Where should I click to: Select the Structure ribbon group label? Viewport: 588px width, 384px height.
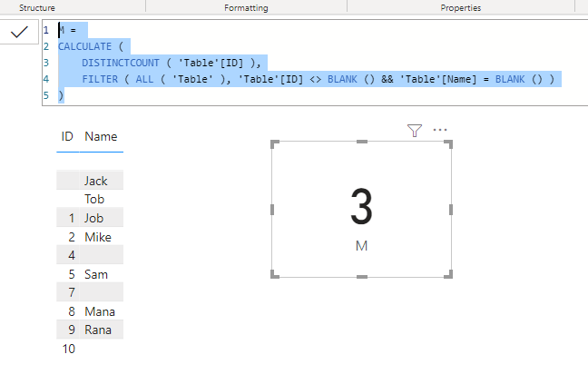pos(37,7)
